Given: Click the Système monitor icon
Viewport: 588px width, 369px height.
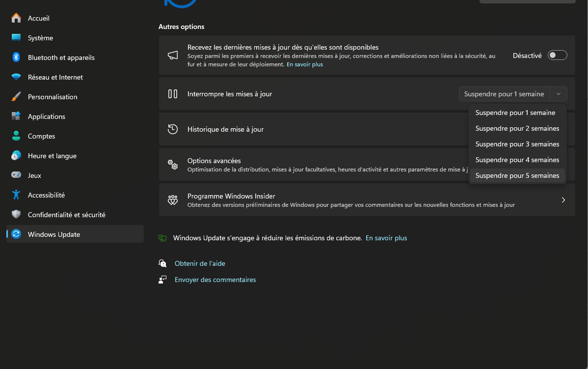Looking at the screenshot, I should [x=16, y=37].
